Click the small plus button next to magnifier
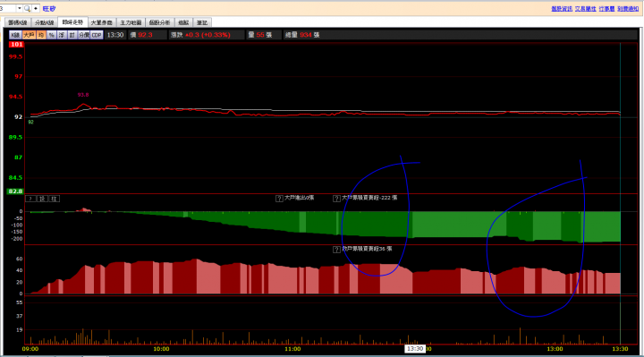The width and height of the screenshot is (644, 357). point(36,8)
